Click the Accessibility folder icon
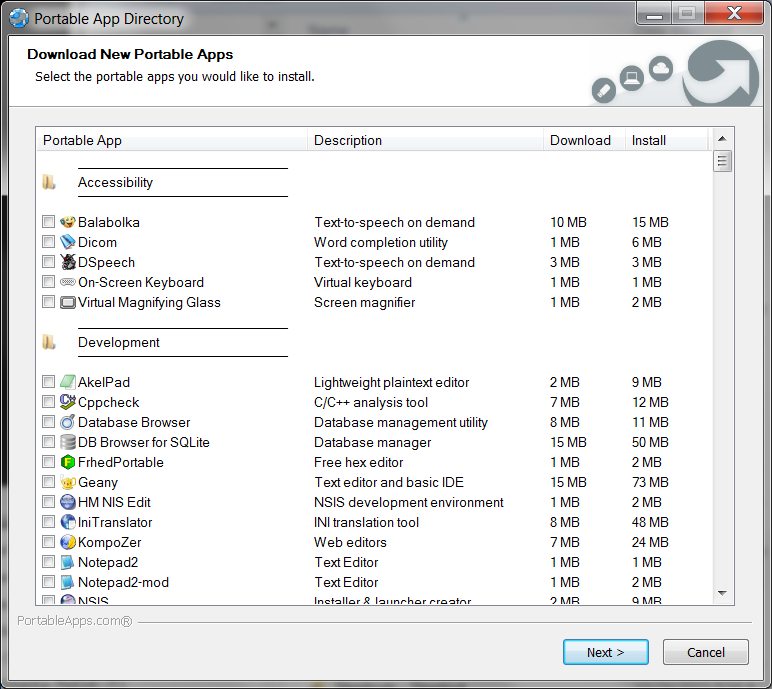Screen dimensions: 772x689 pyautogui.click(x=49, y=182)
